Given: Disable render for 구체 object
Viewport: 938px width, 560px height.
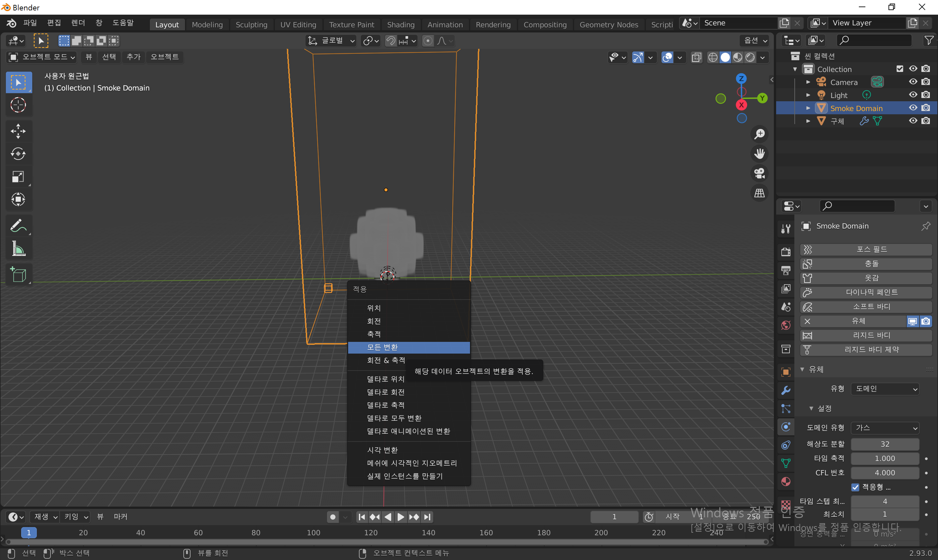Looking at the screenshot, I should pyautogui.click(x=926, y=121).
